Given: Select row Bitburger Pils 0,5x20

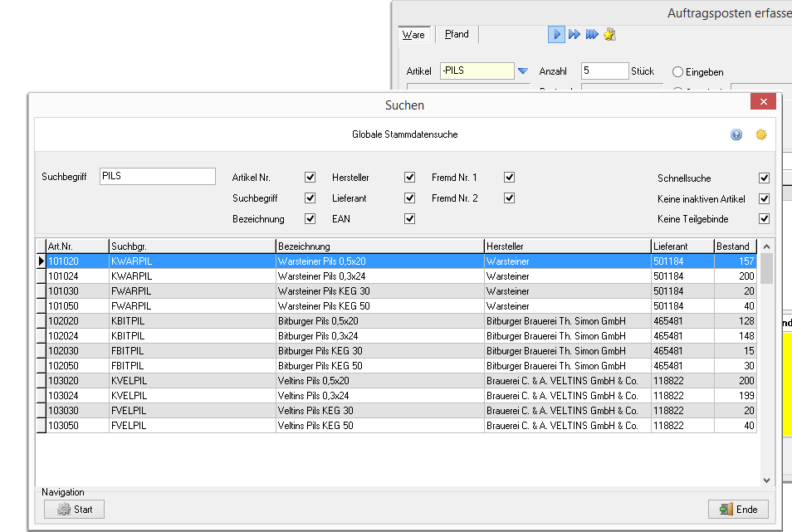Looking at the screenshot, I should click(x=402, y=321).
